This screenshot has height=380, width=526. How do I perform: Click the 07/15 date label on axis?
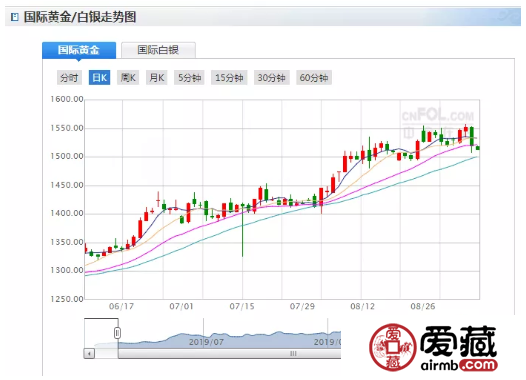tap(242, 306)
